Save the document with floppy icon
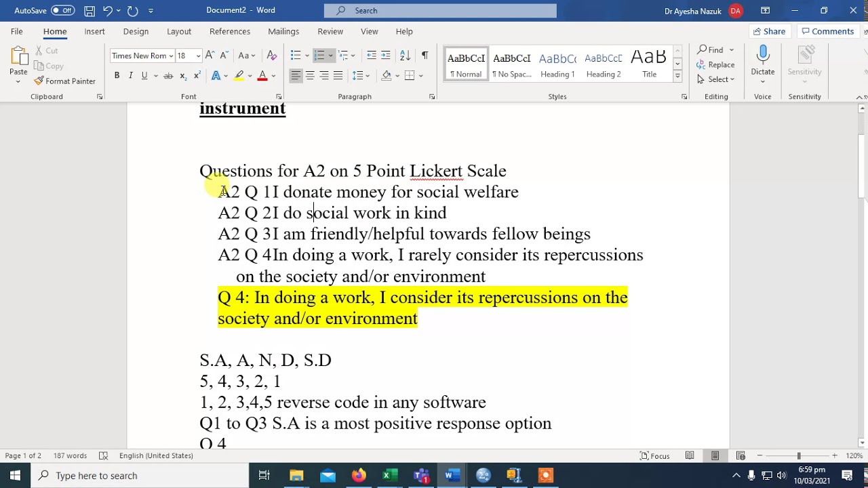The image size is (868, 488). point(90,10)
